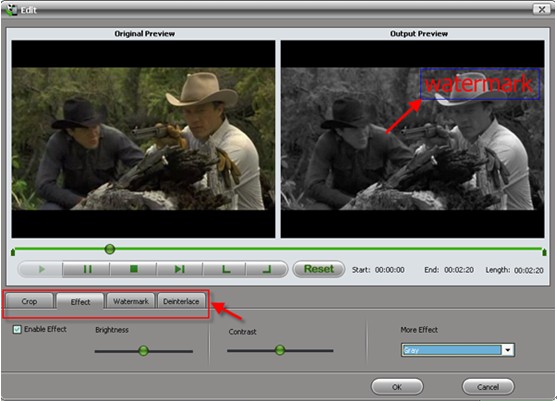Switch to the Crop tab

pyautogui.click(x=29, y=301)
